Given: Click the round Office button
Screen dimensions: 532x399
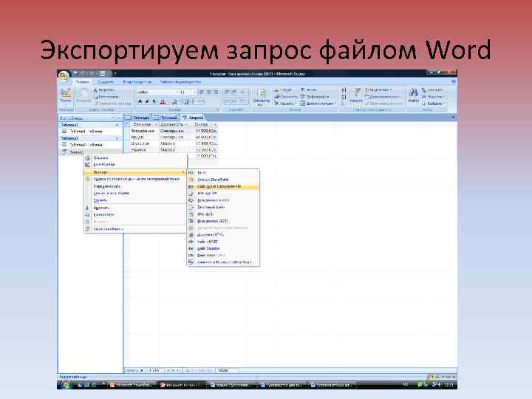Looking at the screenshot, I should tap(64, 77).
